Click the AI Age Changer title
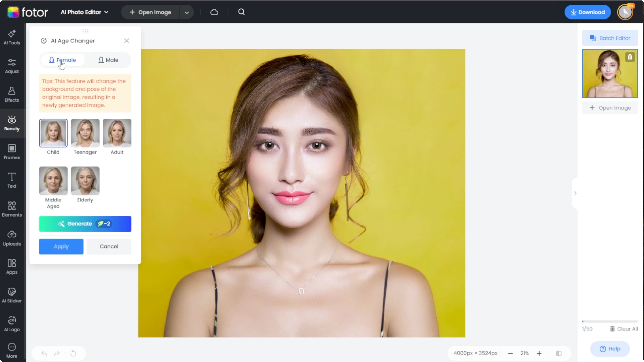 click(73, 41)
